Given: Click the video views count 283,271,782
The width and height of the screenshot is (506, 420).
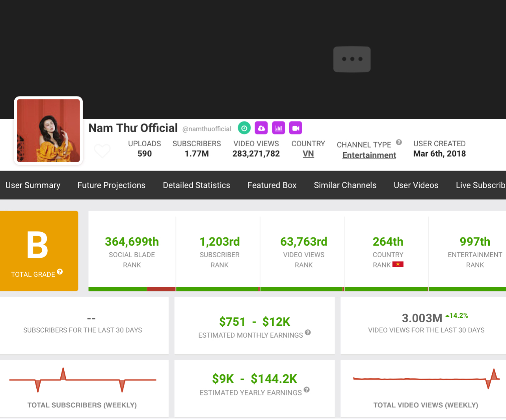Looking at the screenshot, I should pyautogui.click(x=256, y=154).
